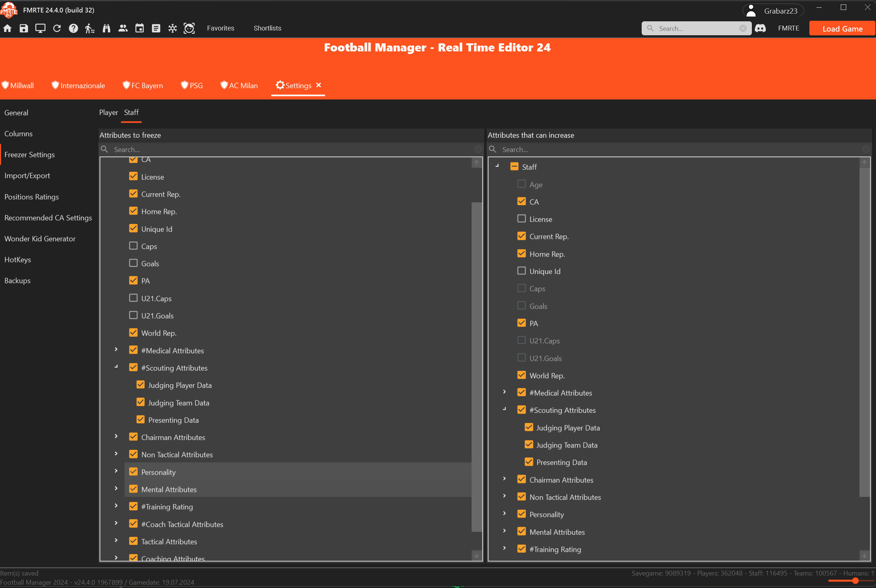Collapse #Scouting Attributes in the increase list
The width and height of the screenshot is (876, 588).
(x=504, y=410)
